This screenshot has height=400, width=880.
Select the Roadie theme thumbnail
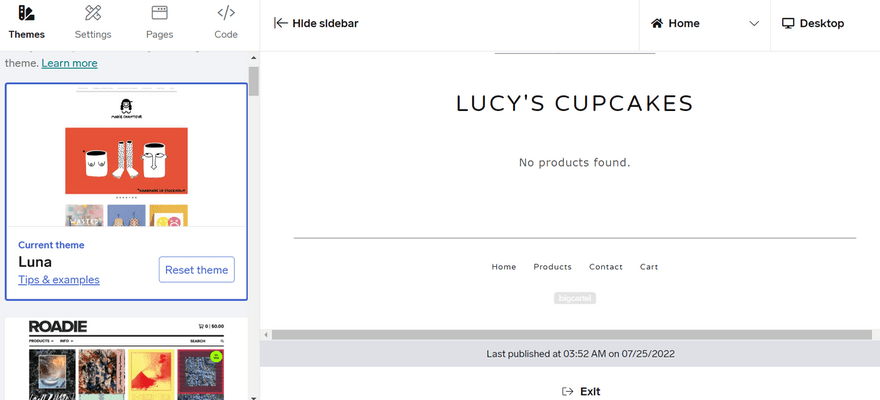pos(126,358)
